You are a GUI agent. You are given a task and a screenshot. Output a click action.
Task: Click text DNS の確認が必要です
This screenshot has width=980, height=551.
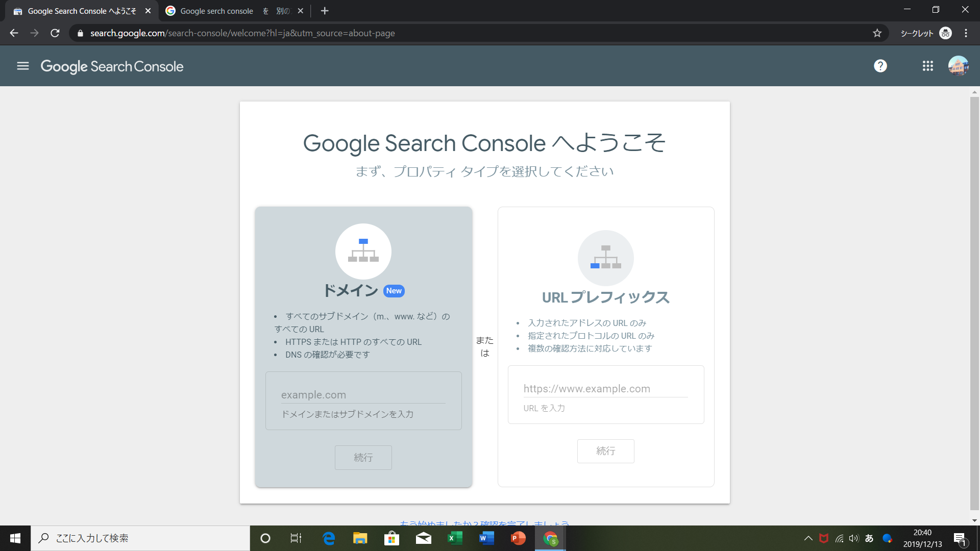pos(327,355)
